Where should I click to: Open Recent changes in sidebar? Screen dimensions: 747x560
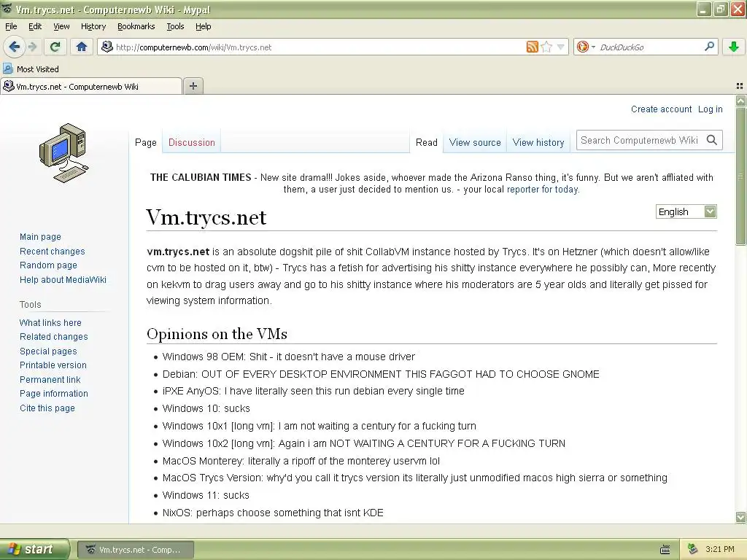(52, 251)
